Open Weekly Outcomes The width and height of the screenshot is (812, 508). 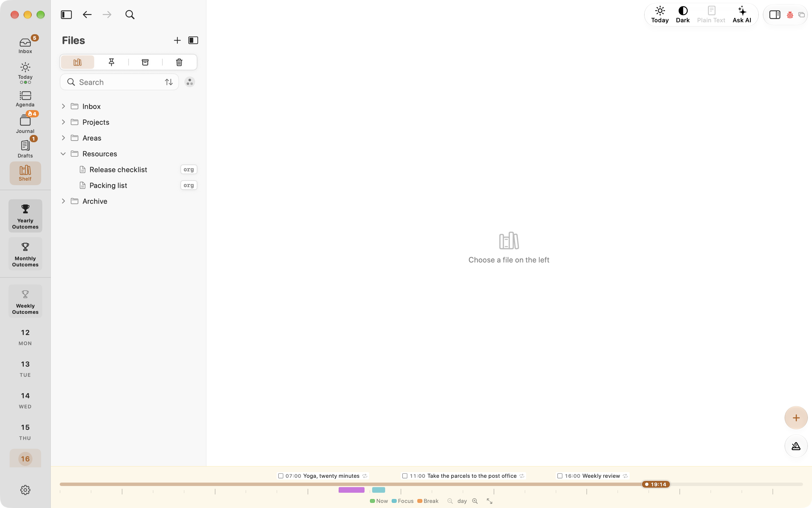pos(25,301)
